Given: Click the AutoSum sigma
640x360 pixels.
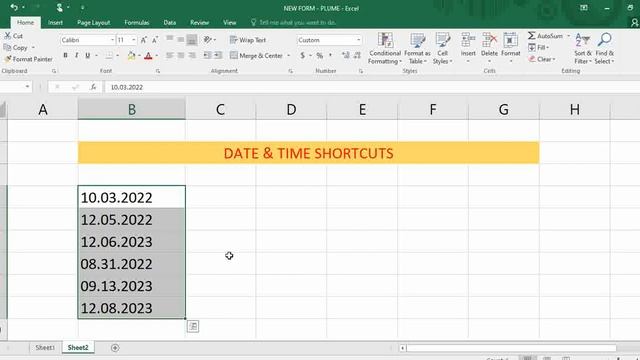Looking at the screenshot, I should pyautogui.click(x=531, y=36).
